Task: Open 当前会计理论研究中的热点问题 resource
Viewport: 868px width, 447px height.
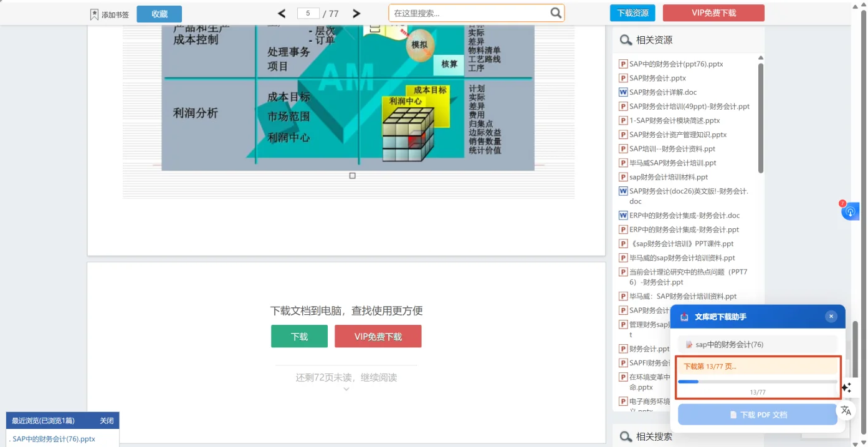Action: pos(688,277)
